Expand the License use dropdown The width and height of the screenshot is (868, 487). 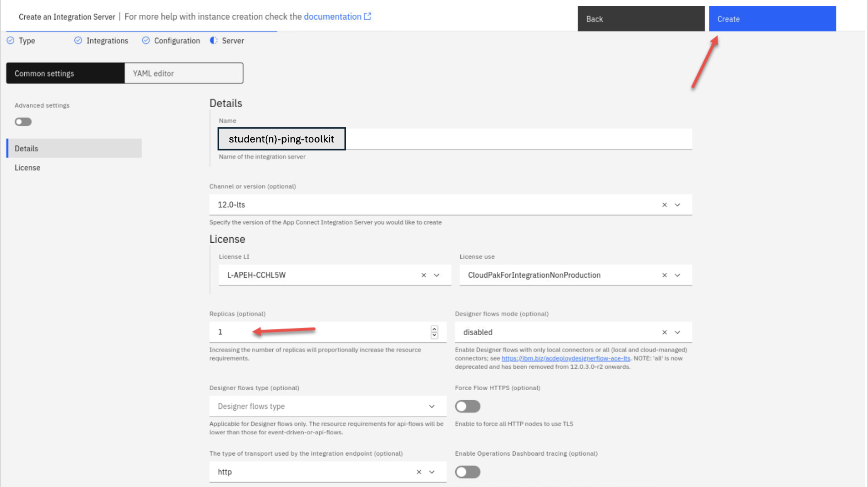click(677, 275)
